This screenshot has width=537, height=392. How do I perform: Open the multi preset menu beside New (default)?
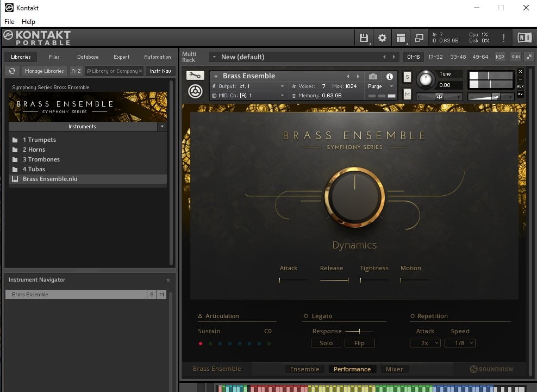point(214,57)
